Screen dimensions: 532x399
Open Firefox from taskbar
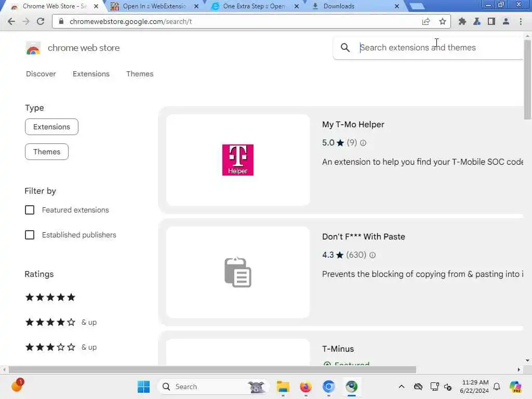pyautogui.click(x=305, y=387)
